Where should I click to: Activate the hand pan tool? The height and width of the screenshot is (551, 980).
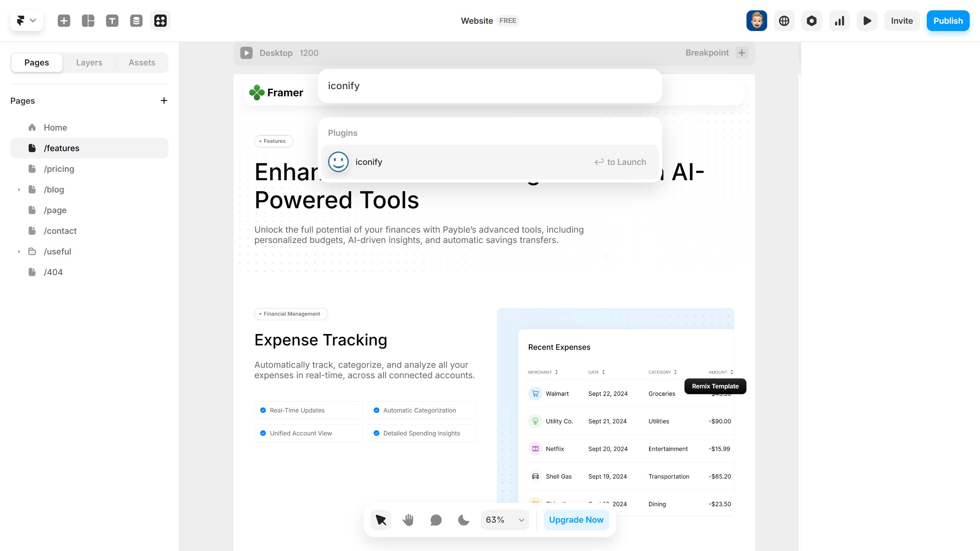(408, 520)
